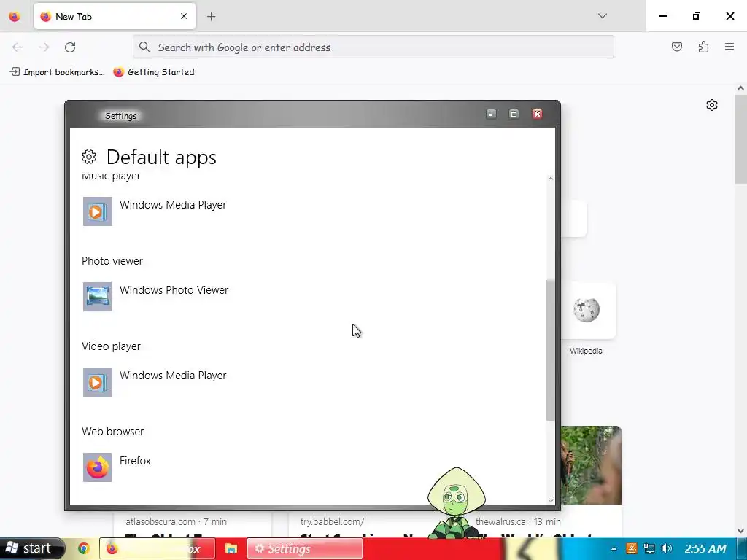Click the try.babbel.com sponsored link

[332, 521]
